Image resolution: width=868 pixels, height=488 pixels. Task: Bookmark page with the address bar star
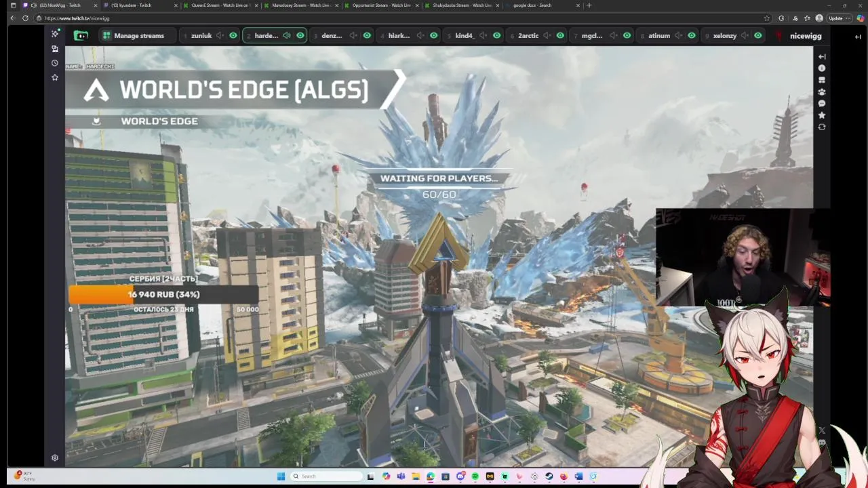767,18
